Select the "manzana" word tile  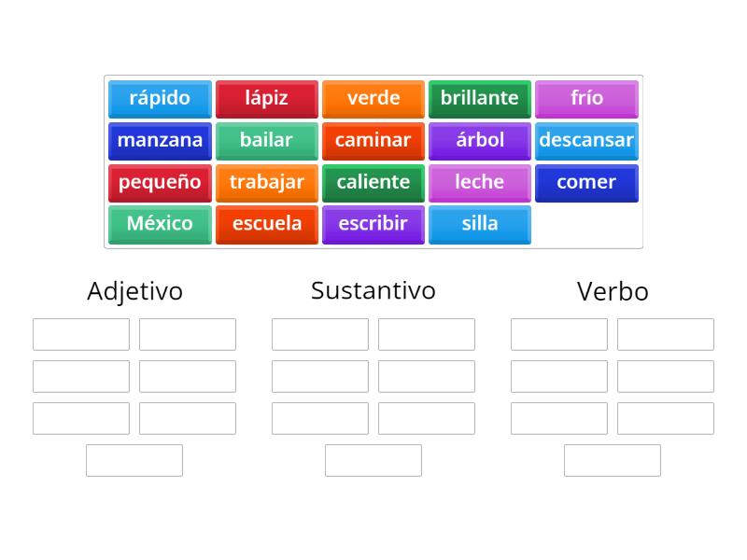click(x=160, y=140)
